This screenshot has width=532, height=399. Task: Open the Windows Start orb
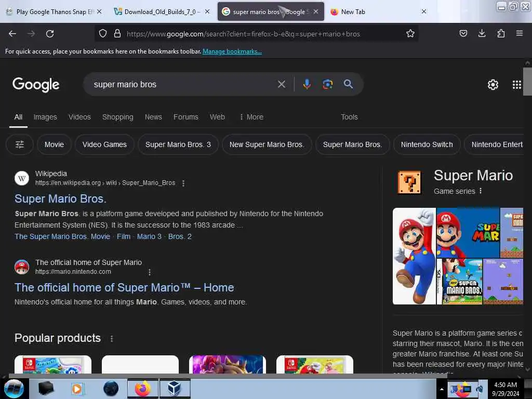pos(14,389)
